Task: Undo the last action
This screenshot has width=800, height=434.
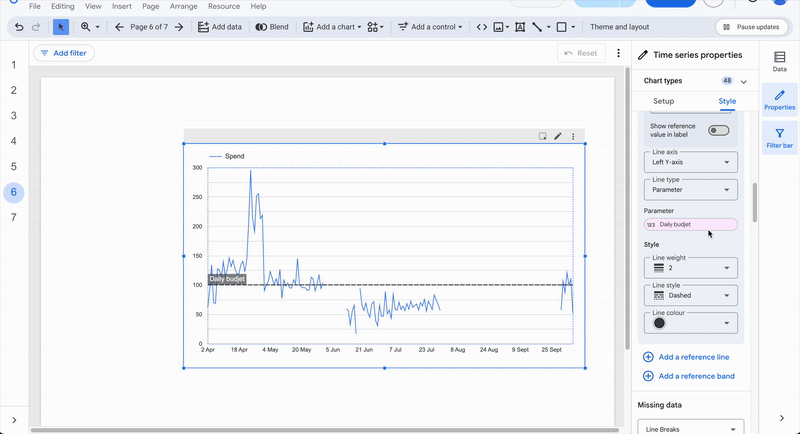Action: [x=19, y=27]
